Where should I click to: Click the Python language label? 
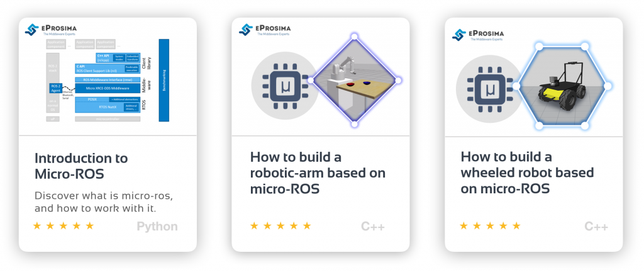pyautogui.click(x=157, y=227)
